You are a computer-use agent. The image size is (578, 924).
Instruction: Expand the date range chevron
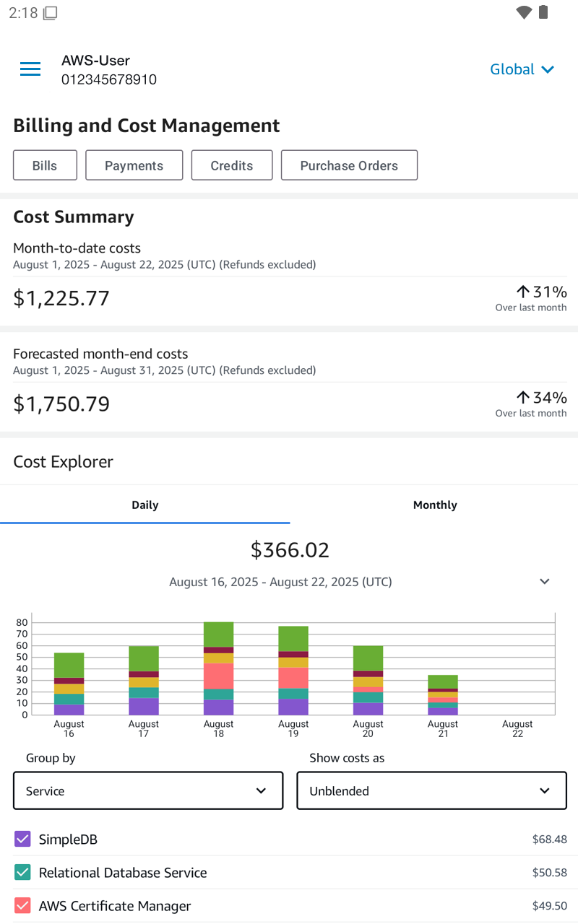545,582
